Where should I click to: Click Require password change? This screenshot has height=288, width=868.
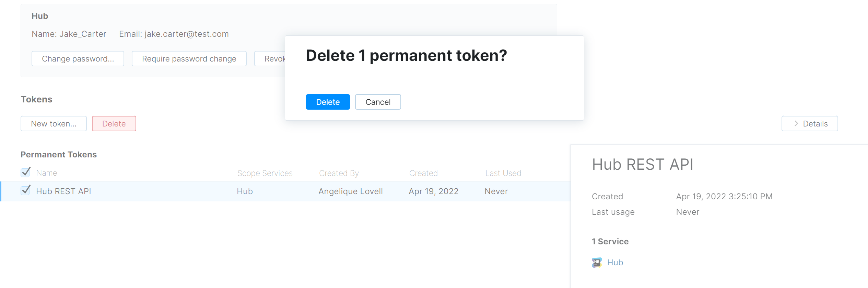pyautogui.click(x=189, y=58)
